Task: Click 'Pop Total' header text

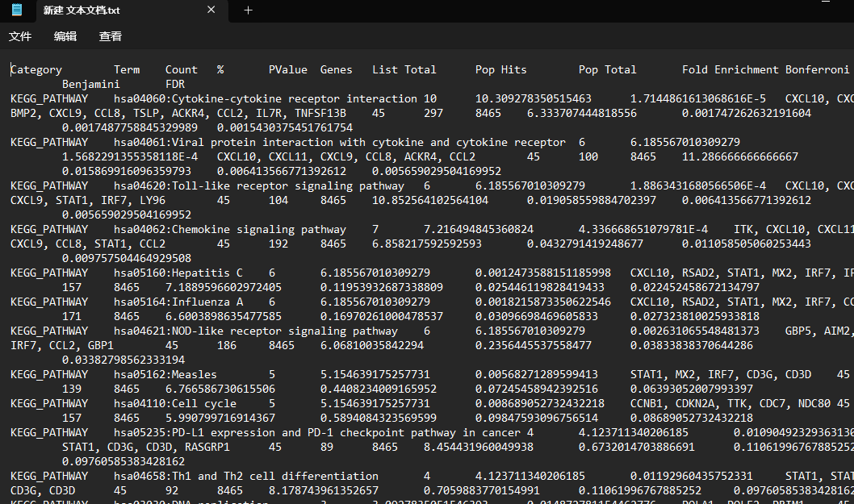Action: point(607,69)
